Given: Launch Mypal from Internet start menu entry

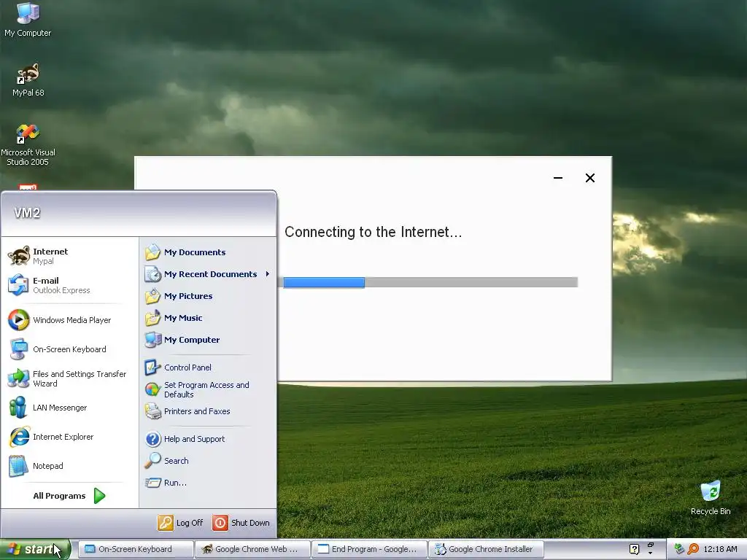Looking at the screenshot, I should [x=69, y=256].
